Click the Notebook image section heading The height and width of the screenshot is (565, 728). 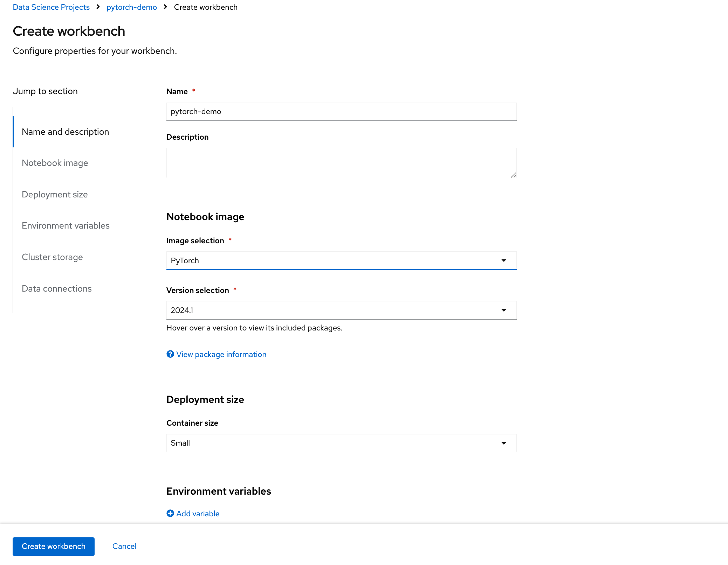coord(205,217)
